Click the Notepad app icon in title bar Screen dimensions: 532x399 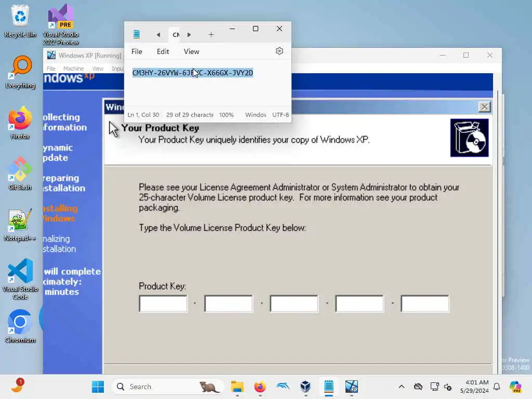tap(137, 34)
